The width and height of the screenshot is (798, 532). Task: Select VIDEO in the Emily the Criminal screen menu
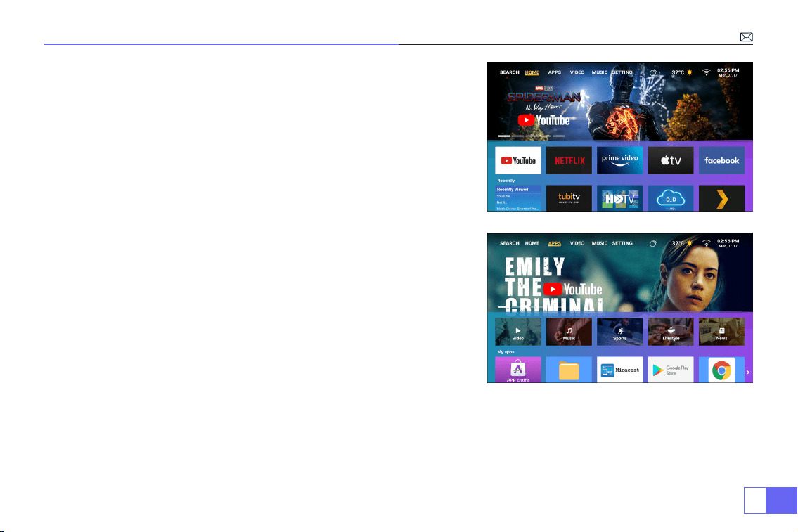tap(577, 243)
